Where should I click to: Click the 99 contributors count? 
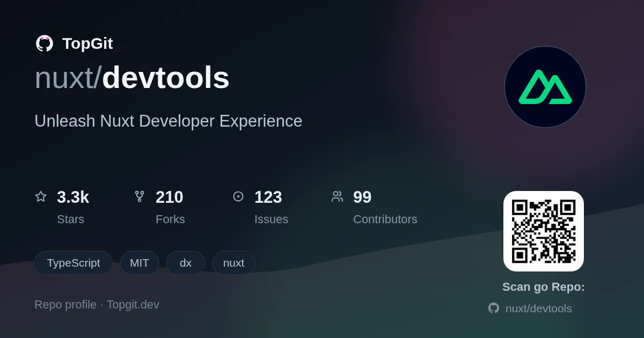(x=362, y=197)
